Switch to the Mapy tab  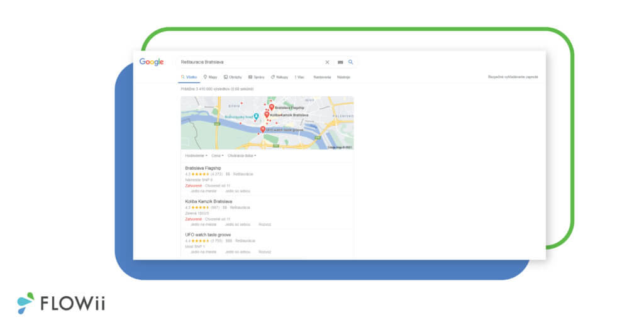click(x=210, y=77)
